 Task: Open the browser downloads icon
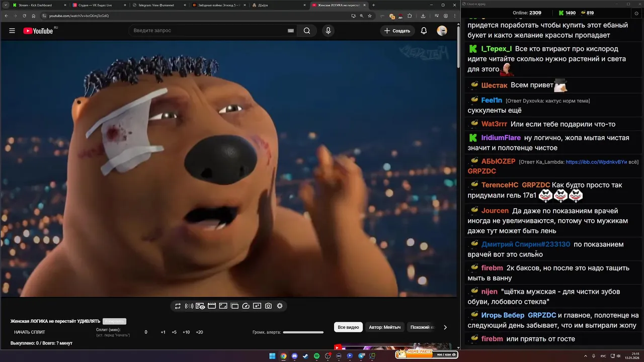coord(423,16)
